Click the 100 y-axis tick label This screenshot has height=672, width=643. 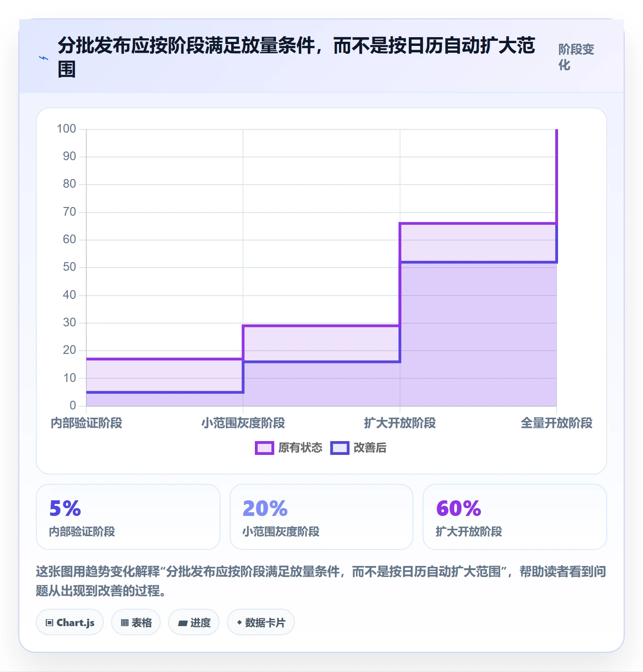(x=66, y=129)
